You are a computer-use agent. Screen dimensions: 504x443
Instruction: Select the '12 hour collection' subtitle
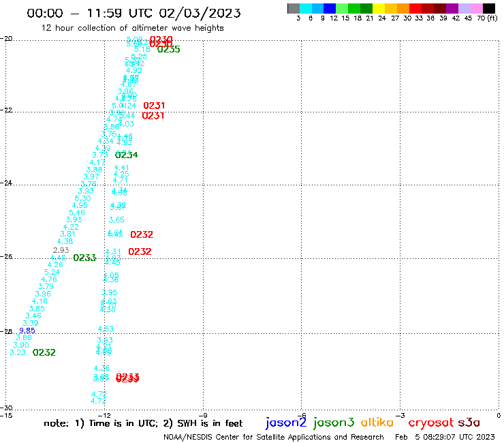click(132, 28)
